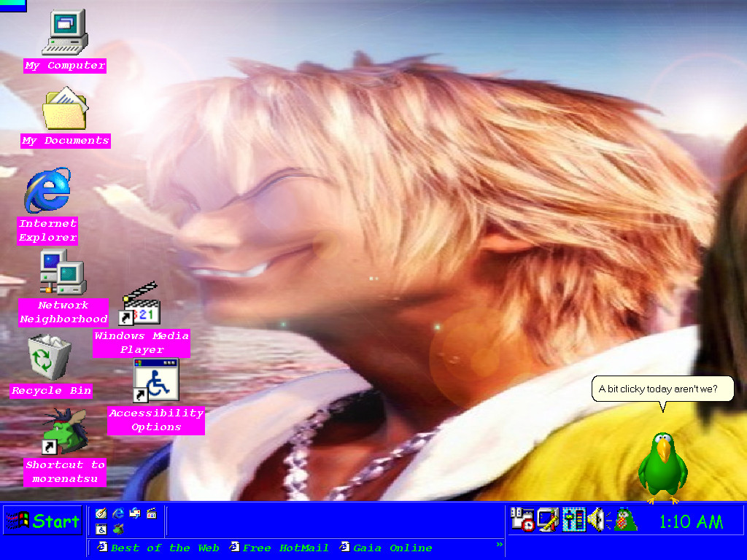747x560 pixels.
Task: Click the Accessibility Options label text
Action: click(x=156, y=421)
